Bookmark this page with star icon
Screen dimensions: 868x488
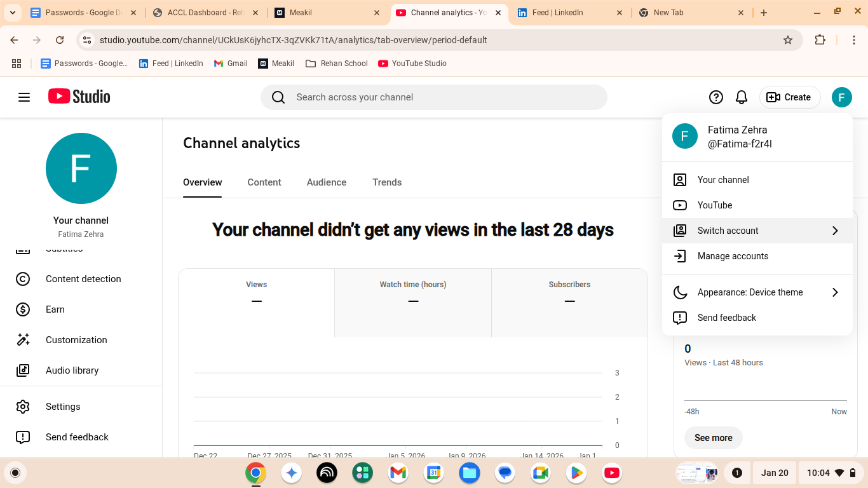click(788, 40)
